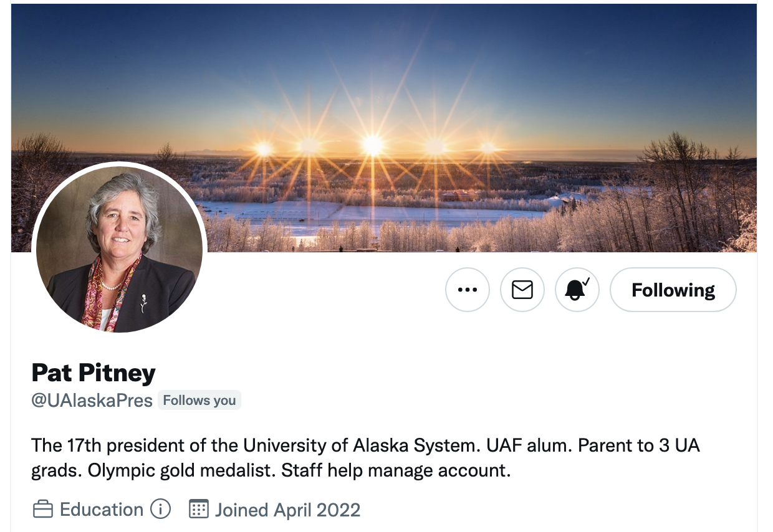Open the circled ellipsis beside the envelope
The image size is (773, 532).
pyautogui.click(x=468, y=290)
